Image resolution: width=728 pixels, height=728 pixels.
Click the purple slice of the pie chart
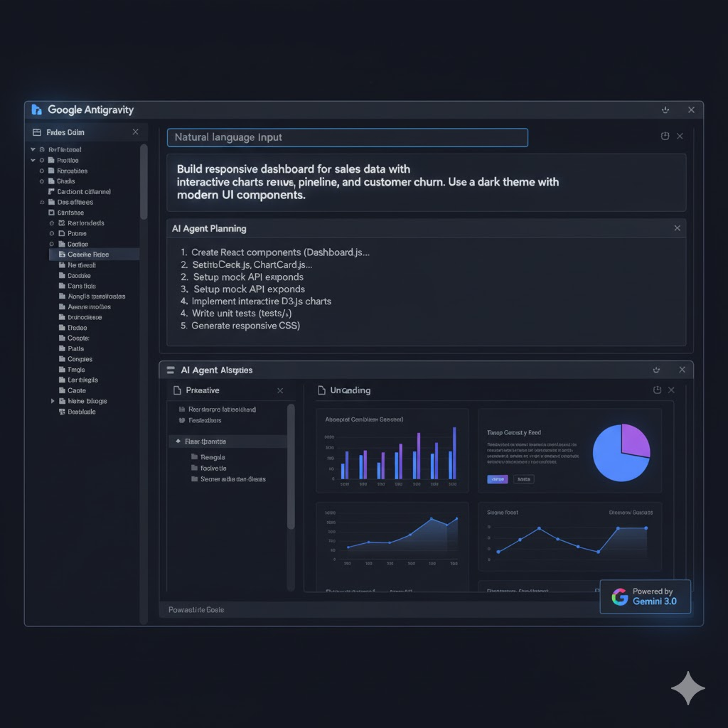[634, 439]
